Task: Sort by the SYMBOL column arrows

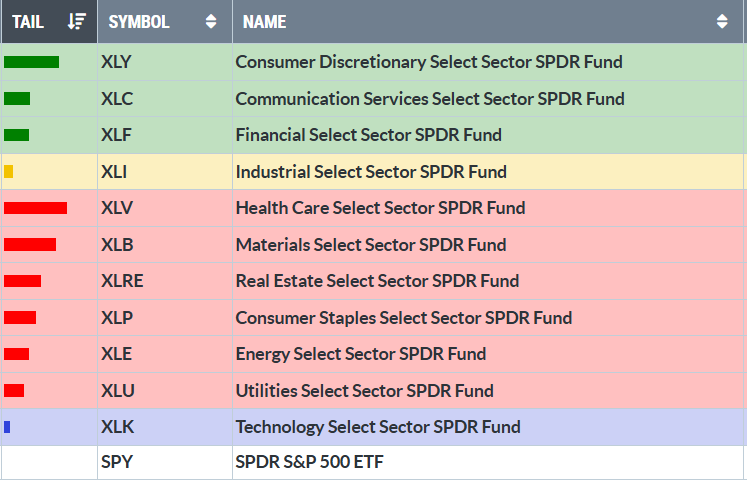Action: pyautogui.click(x=210, y=21)
